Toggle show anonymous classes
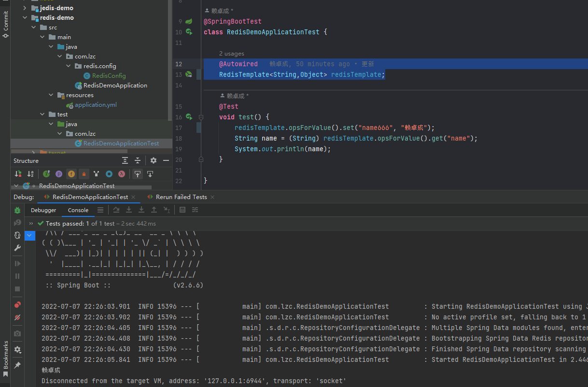 coord(109,174)
